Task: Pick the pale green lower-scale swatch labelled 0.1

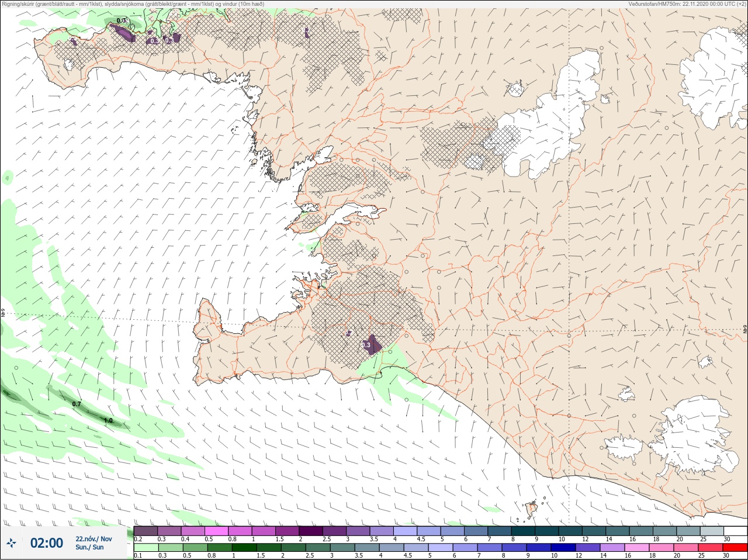Action: (x=146, y=548)
